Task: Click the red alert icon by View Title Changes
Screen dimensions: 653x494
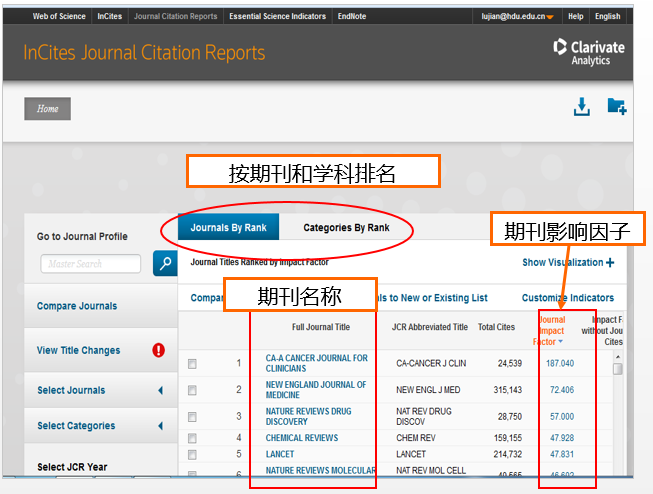Action: [158, 350]
